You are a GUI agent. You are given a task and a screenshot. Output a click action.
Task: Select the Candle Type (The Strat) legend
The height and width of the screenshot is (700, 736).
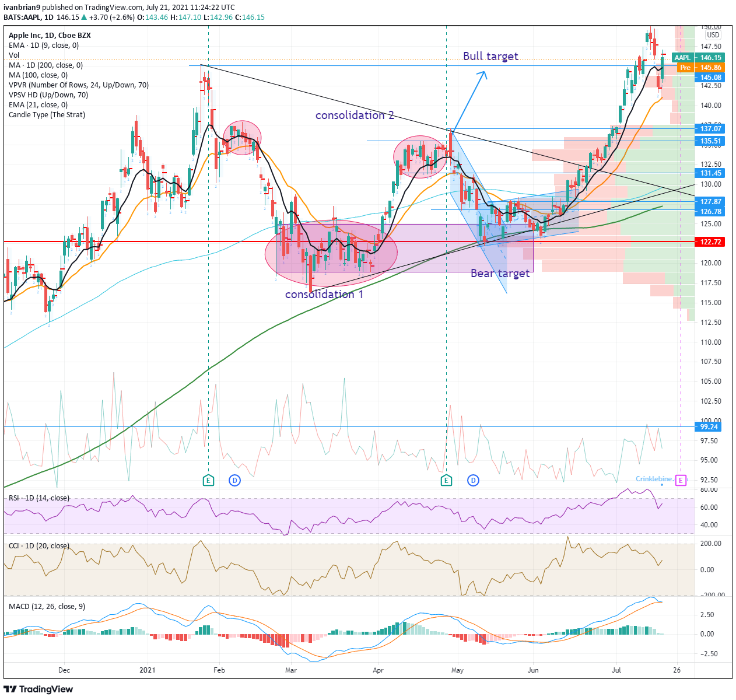click(x=47, y=115)
